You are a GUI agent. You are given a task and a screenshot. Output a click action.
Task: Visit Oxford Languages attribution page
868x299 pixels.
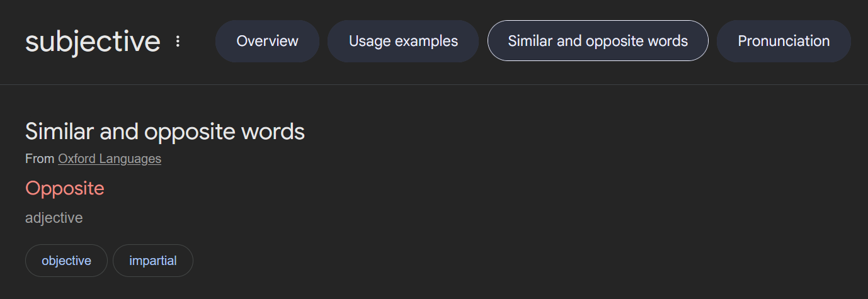point(110,159)
